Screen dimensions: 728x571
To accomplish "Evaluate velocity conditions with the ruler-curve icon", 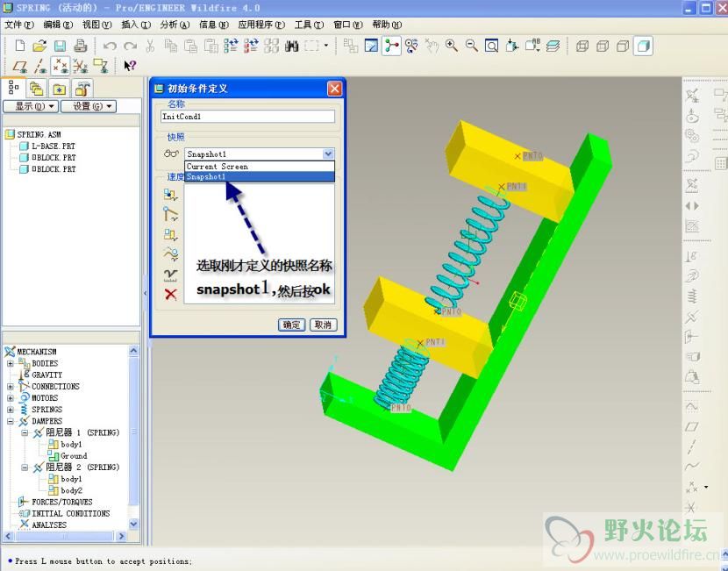I will click(171, 275).
